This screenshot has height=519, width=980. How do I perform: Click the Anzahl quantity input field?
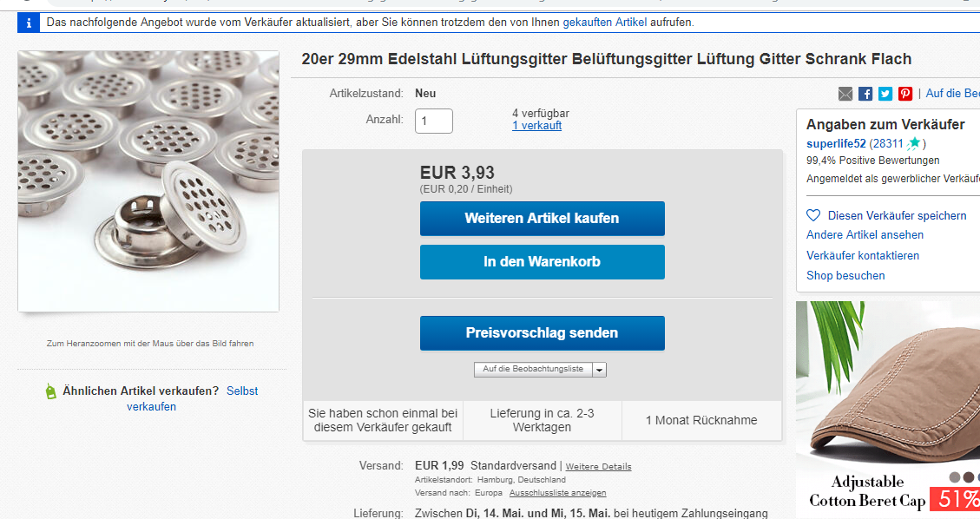434,121
